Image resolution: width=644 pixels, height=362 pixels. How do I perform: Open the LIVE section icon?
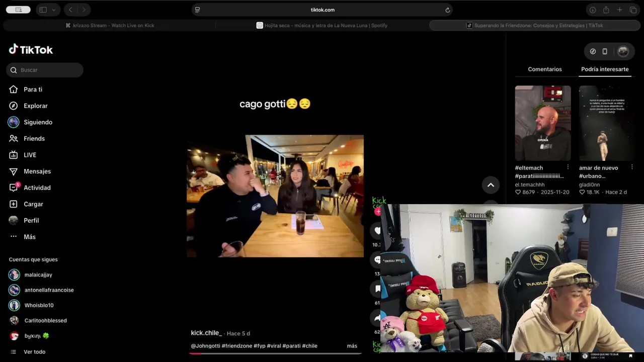14,155
